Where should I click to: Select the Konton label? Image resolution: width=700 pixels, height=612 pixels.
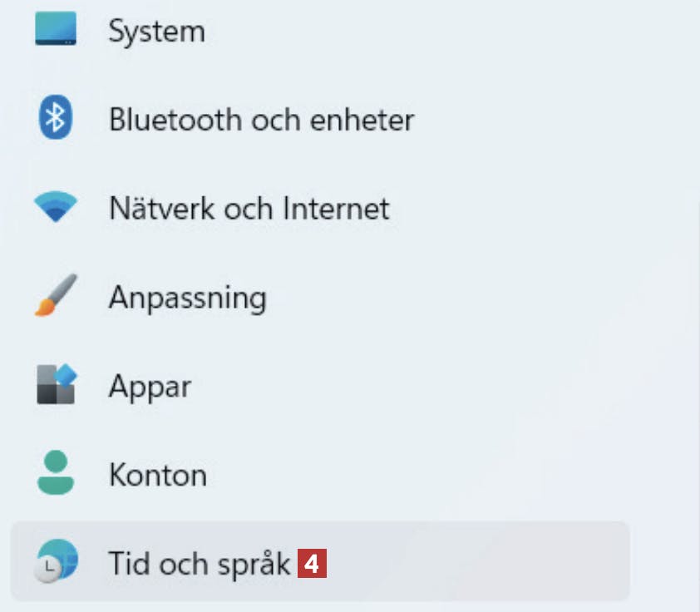coord(158,475)
